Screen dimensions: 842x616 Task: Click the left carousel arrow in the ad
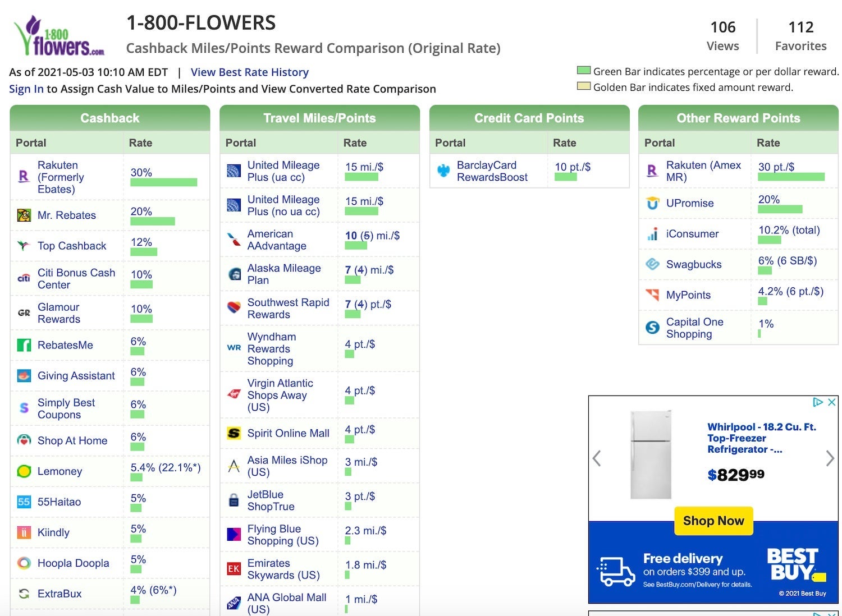[596, 458]
